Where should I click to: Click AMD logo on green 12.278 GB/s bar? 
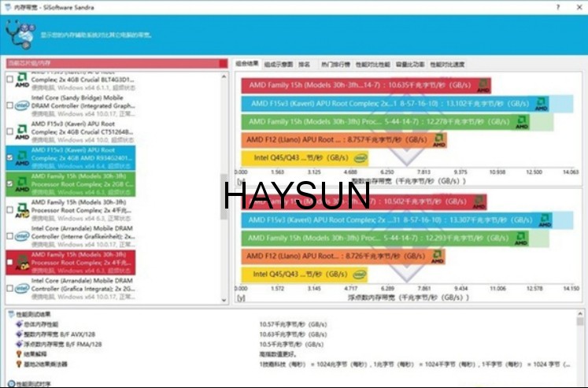pos(522,122)
